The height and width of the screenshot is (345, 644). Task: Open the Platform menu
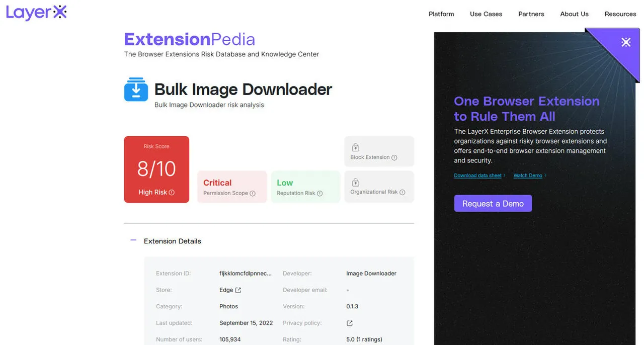coord(441,14)
